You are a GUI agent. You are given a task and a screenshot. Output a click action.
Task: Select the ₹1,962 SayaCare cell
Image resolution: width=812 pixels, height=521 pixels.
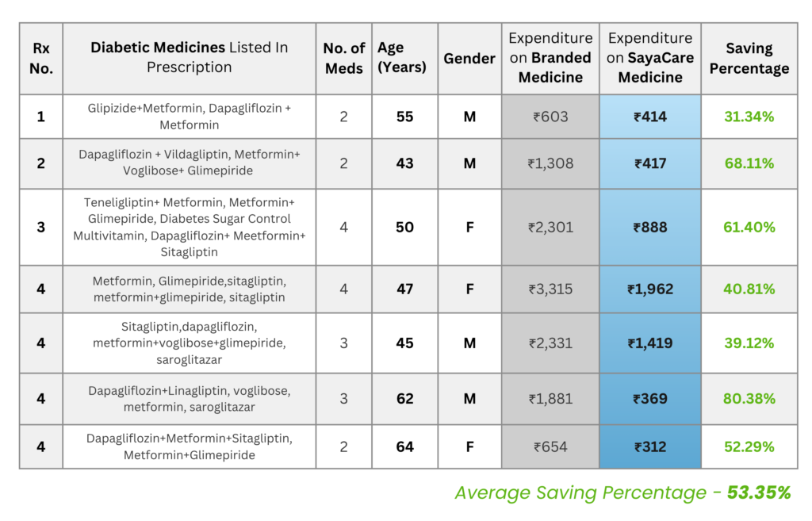650,289
